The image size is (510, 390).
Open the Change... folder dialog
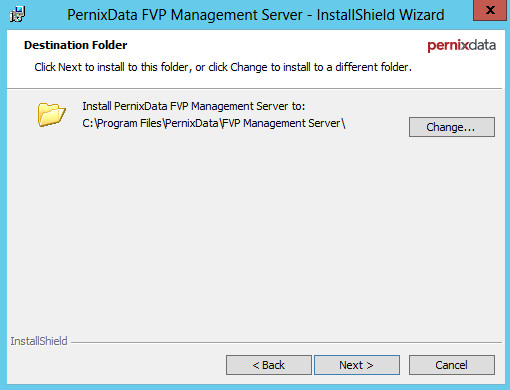click(452, 127)
